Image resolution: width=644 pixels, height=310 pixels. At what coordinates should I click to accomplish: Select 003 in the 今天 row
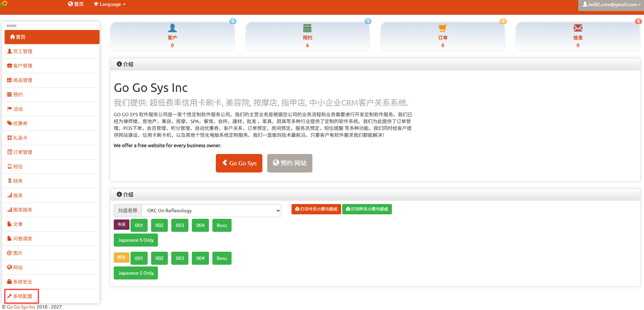180,225
